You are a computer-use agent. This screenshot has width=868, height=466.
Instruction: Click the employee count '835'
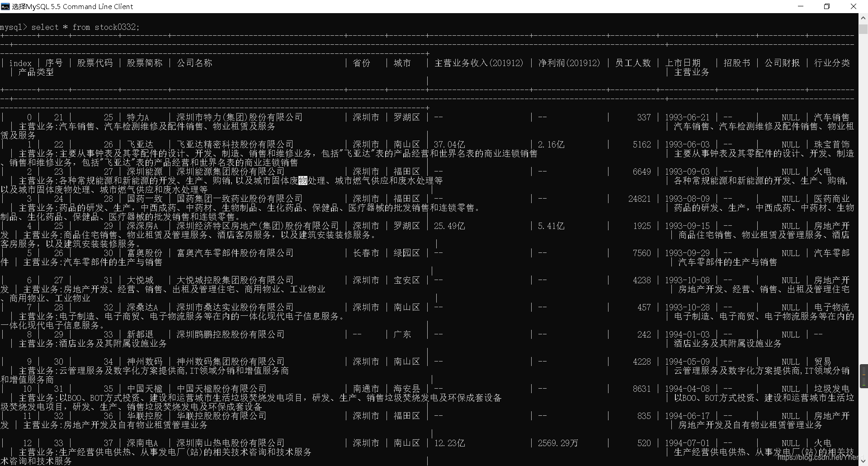pos(644,416)
